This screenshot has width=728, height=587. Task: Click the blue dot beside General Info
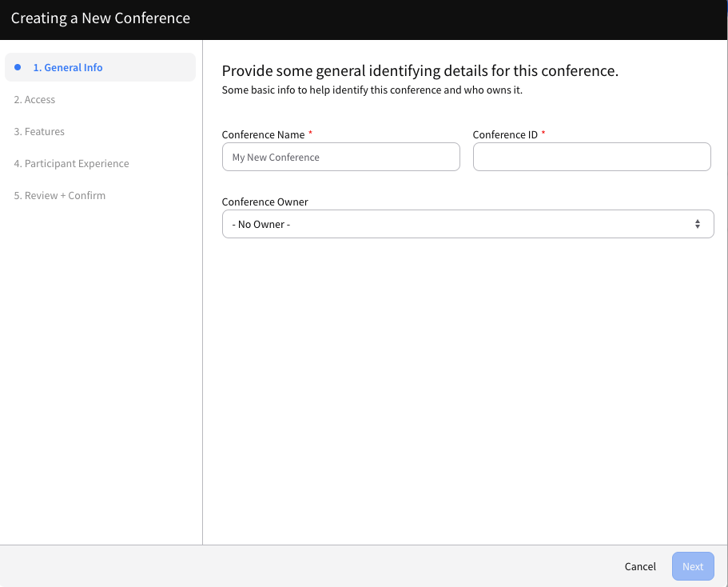coord(18,67)
